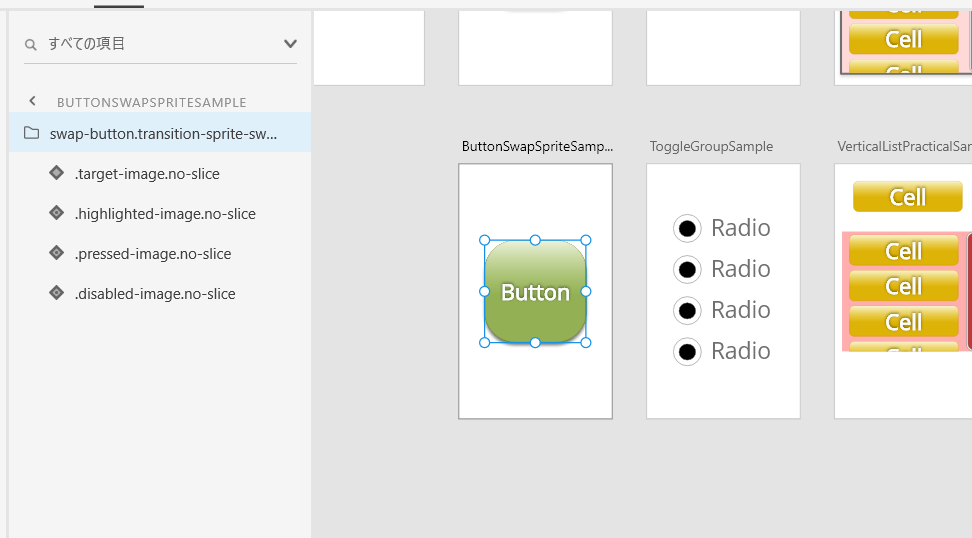Click the green Button on the artboard
Viewport: 972px width, 538px height.
(x=535, y=291)
